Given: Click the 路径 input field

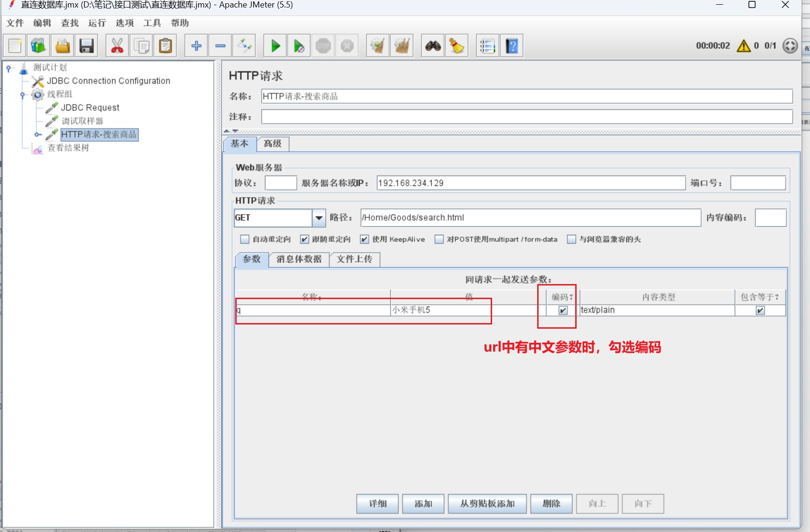Looking at the screenshot, I should point(531,218).
